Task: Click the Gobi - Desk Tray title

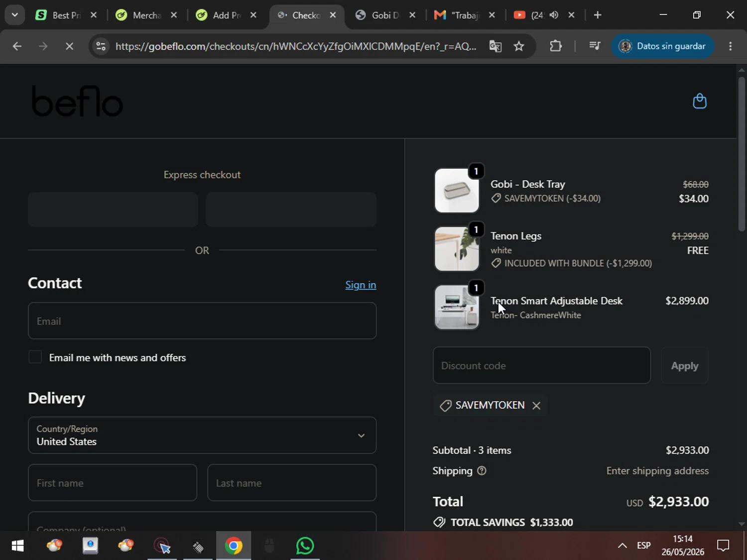Action: pyautogui.click(x=528, y=184)
